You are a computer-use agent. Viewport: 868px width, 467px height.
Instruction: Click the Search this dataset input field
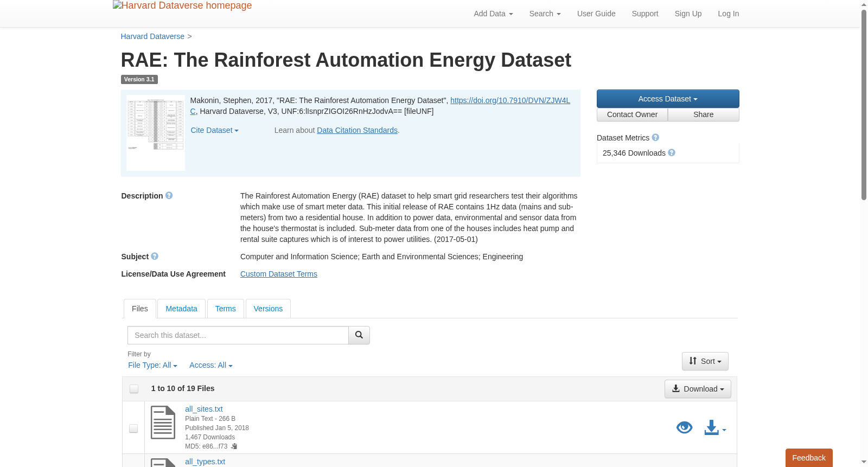(x=238, y=335)
